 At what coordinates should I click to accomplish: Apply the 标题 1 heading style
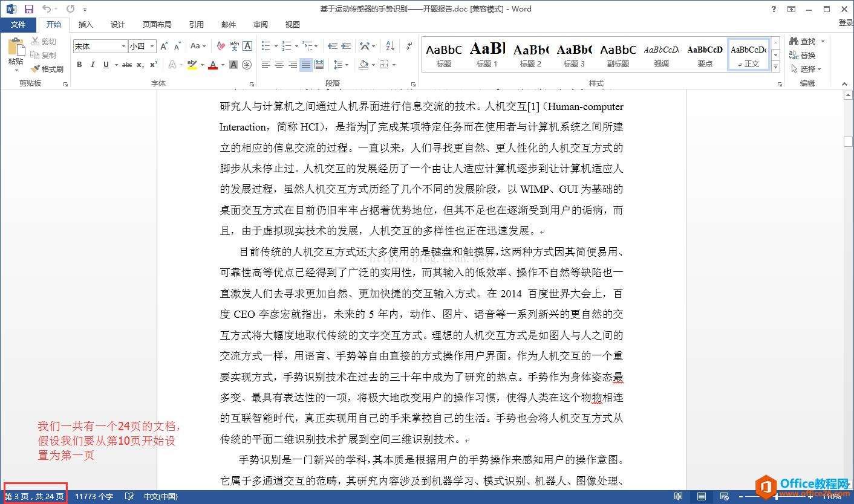click(487, 54)
